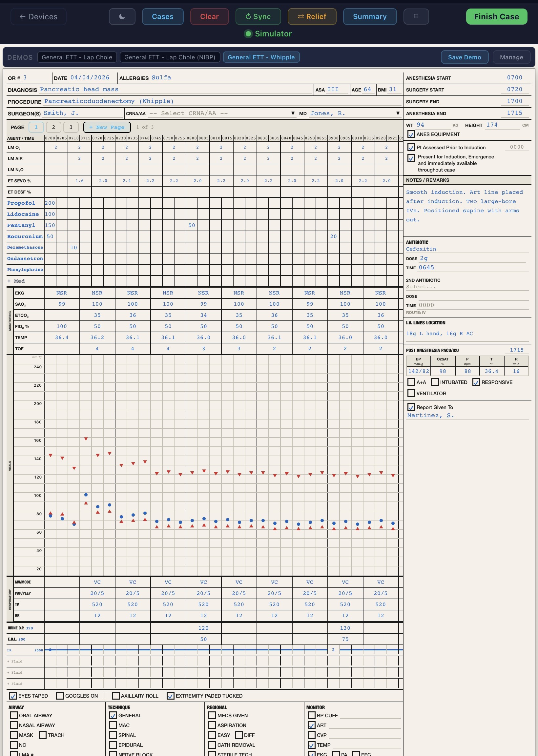This screenshot has height=756, width=538.
Task: Open the antibiotic Cefoxitin selector
Action: point(467,249)
